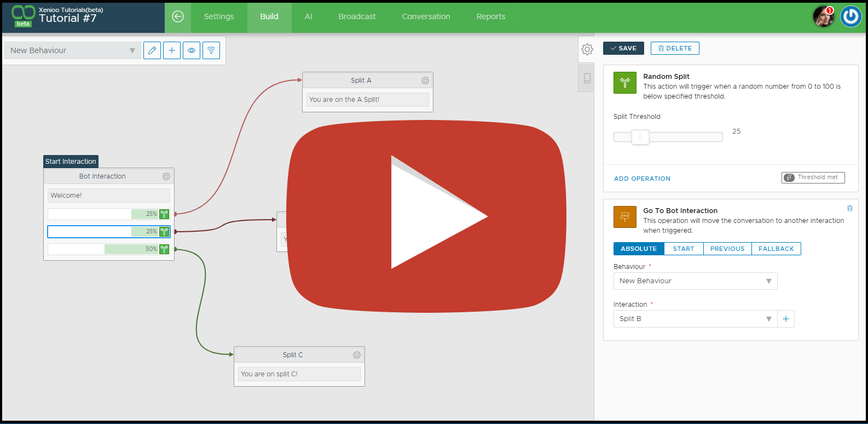
Task: Open the user avatar with notification badge
Action: click(823, 16)
